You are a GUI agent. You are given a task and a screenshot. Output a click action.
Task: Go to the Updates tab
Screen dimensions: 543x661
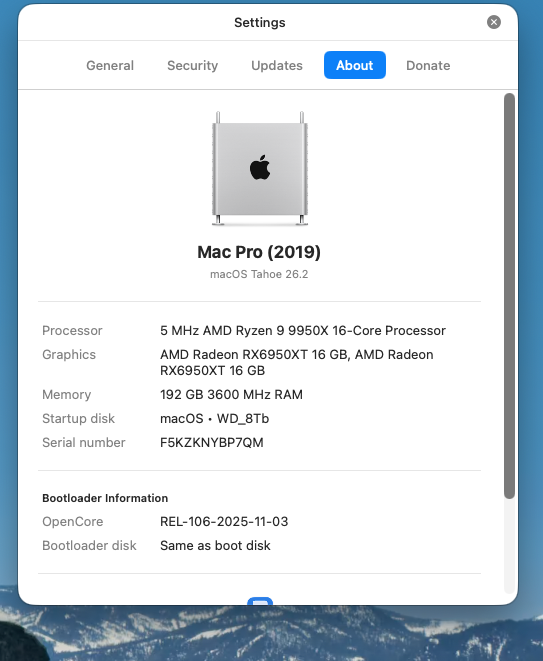[x=277, y=65]
